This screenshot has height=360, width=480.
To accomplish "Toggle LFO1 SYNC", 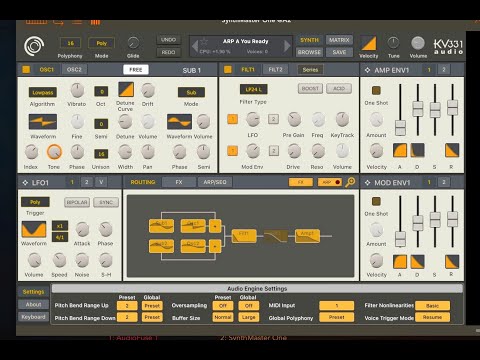I will [x=106, y=202].
